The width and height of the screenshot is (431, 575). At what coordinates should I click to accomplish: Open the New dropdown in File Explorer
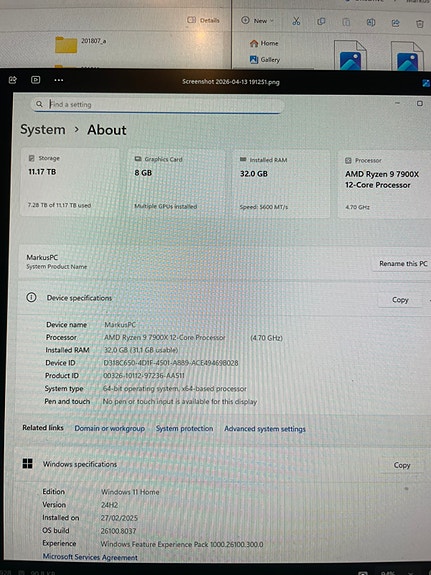pyautogui.click(x=257, y=21)
